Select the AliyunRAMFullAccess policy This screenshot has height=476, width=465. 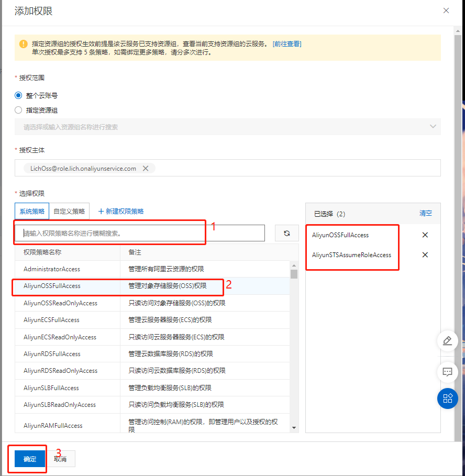click(x=152, y=423)
